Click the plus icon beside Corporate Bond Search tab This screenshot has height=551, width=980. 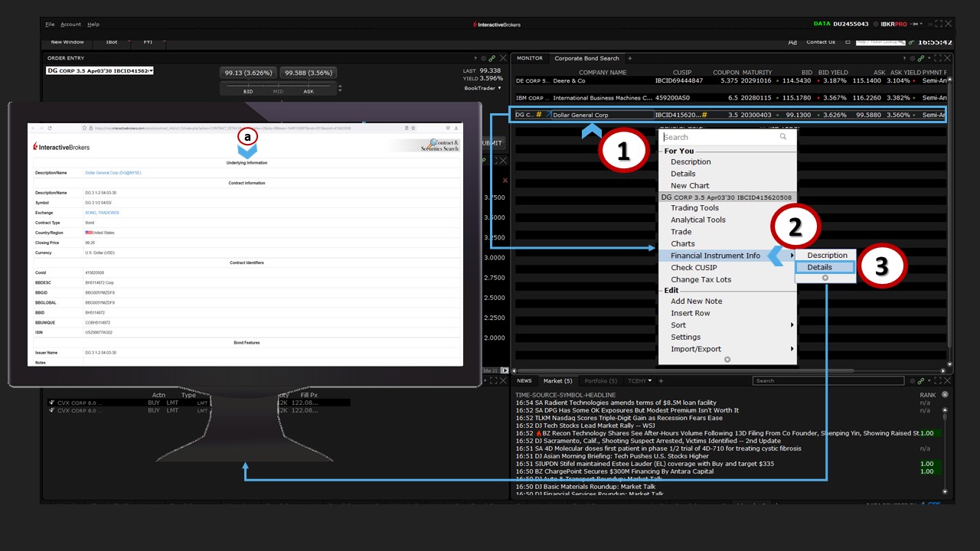point(630,58)
